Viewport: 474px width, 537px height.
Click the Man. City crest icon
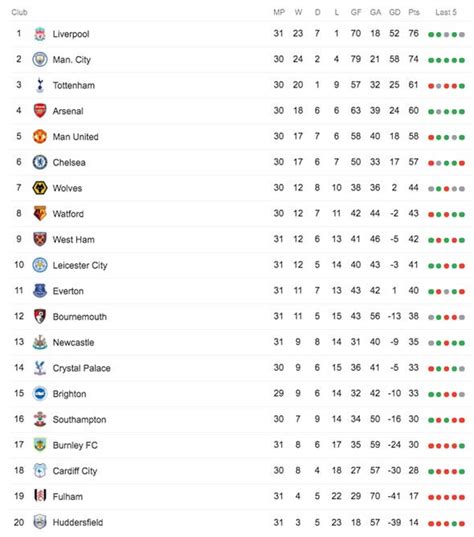[x=40, y=60]
